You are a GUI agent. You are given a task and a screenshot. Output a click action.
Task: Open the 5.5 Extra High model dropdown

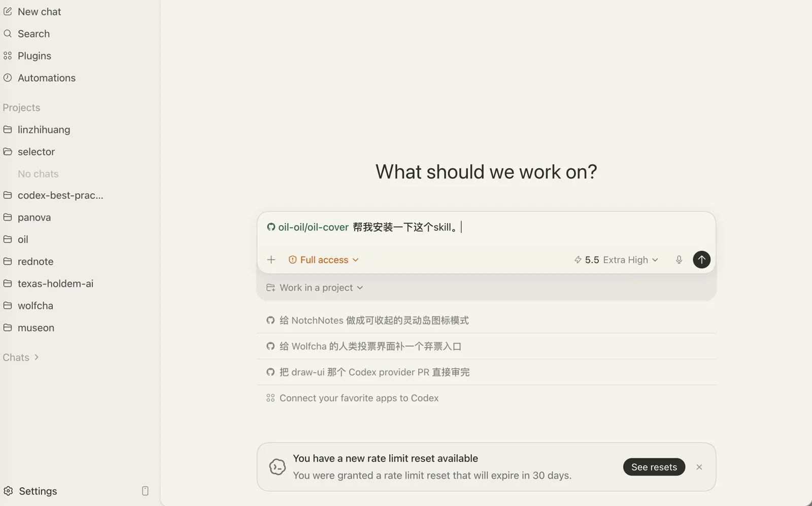tap(616, 260)
